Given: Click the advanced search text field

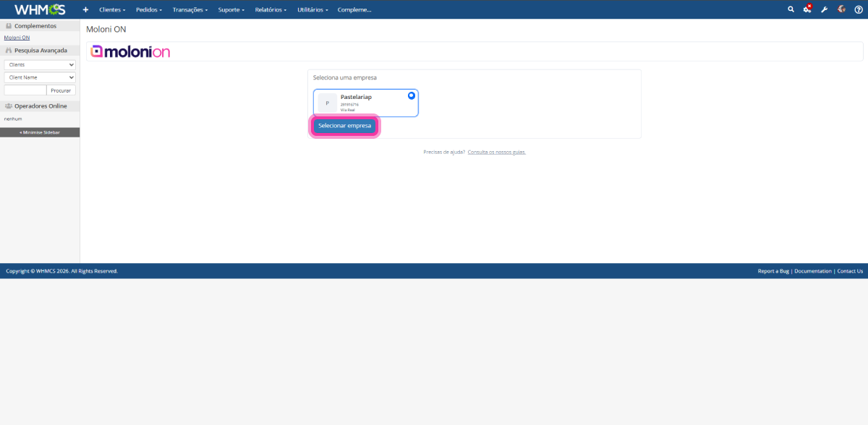Looking at the screenshot, I should pyautogui.click(x=25, y=90).
